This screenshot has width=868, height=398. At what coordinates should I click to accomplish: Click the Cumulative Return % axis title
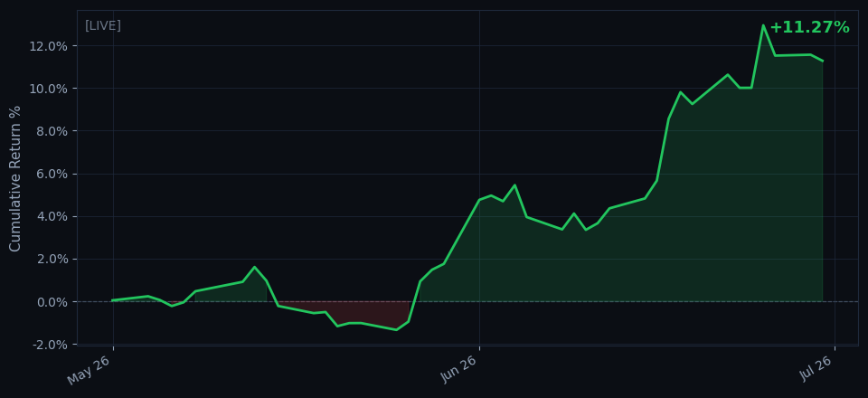click(15, 178)
